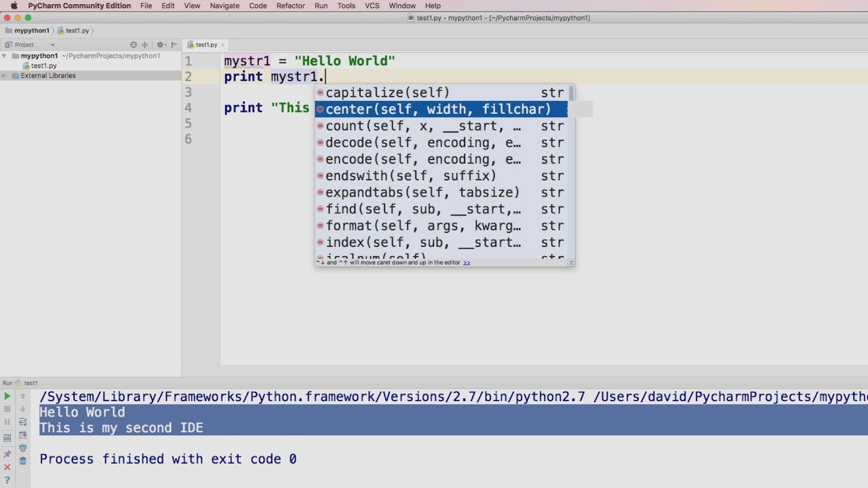Choose expandtabs(self, tabsize) suggestion
Screen dimensions: 868x488
point(441,192)
